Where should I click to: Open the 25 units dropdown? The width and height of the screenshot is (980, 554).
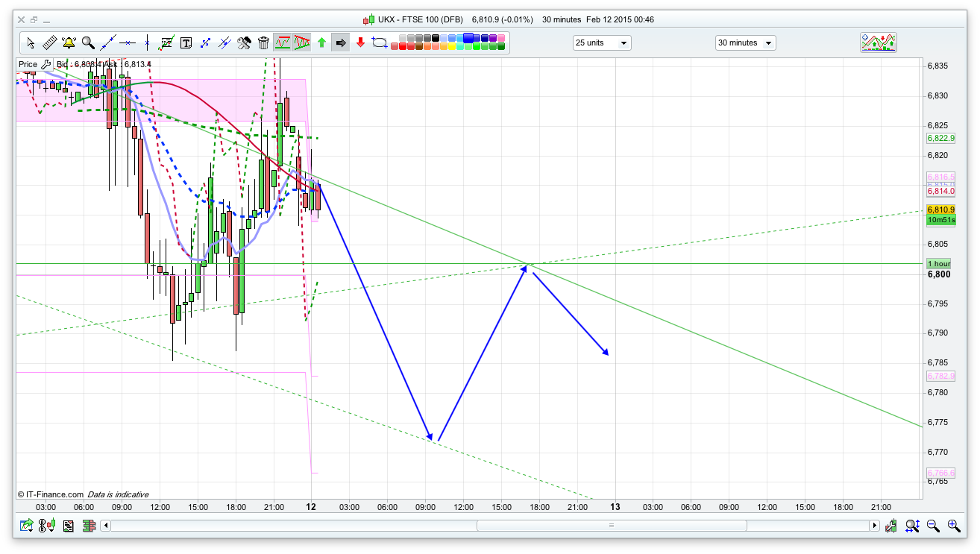point(602,43)
